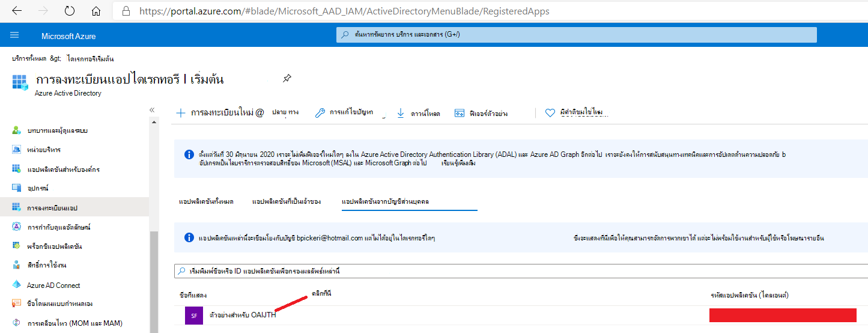Image resolution: width=868 pixels, height=333 pixels.
Task: Click the lock icon in the address bar
Action: click(126, 11)
